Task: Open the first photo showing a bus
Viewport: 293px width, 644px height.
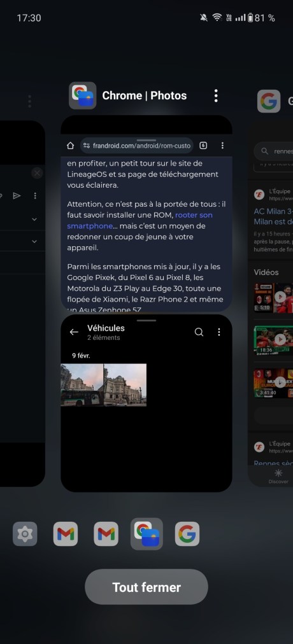Action: tap(82, 385)
